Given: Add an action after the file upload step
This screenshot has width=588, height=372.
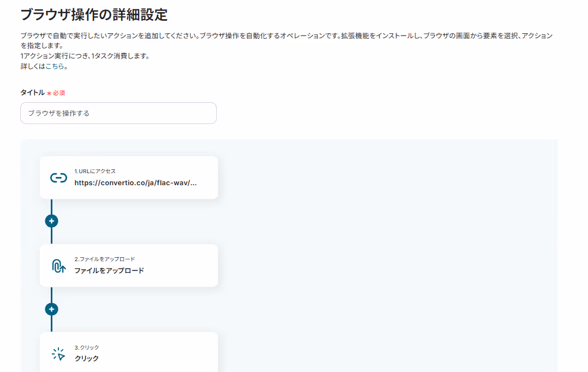Looking at the screenshot, I should pos(51,309).
